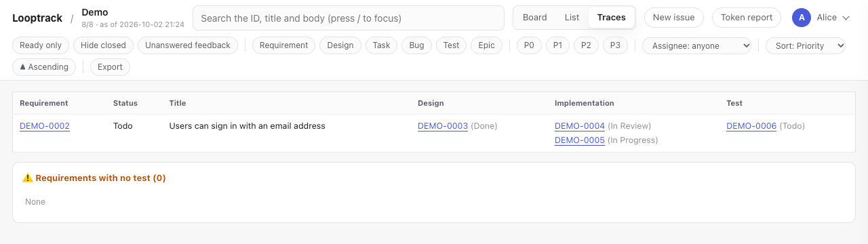Open requirement DEMO-0002 link
The width and height of the screenshot is (868, 244).
[x=45, y=126]
